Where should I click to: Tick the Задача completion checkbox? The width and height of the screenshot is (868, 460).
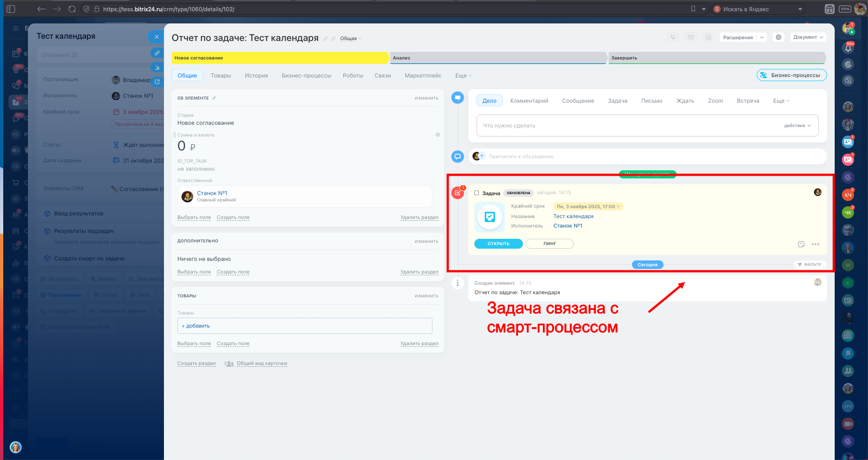pos(477,193)
